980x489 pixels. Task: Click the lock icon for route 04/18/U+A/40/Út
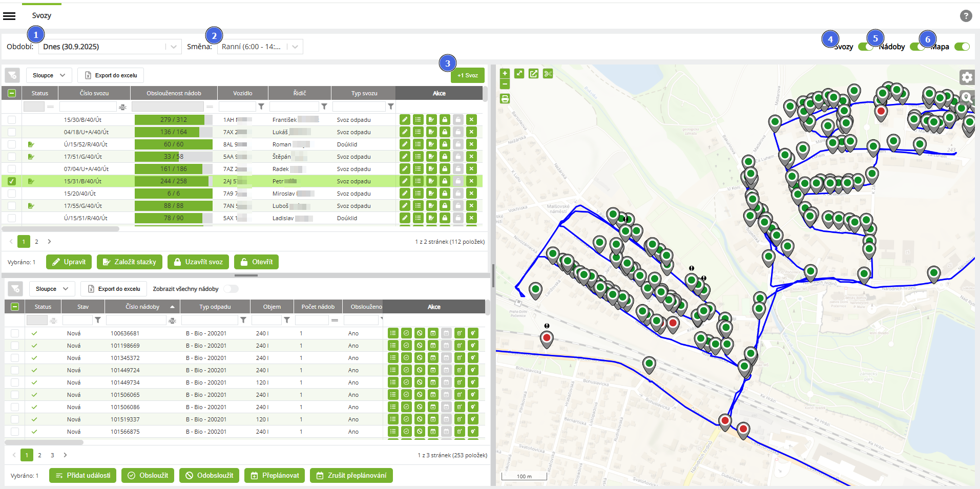[445, 132]
